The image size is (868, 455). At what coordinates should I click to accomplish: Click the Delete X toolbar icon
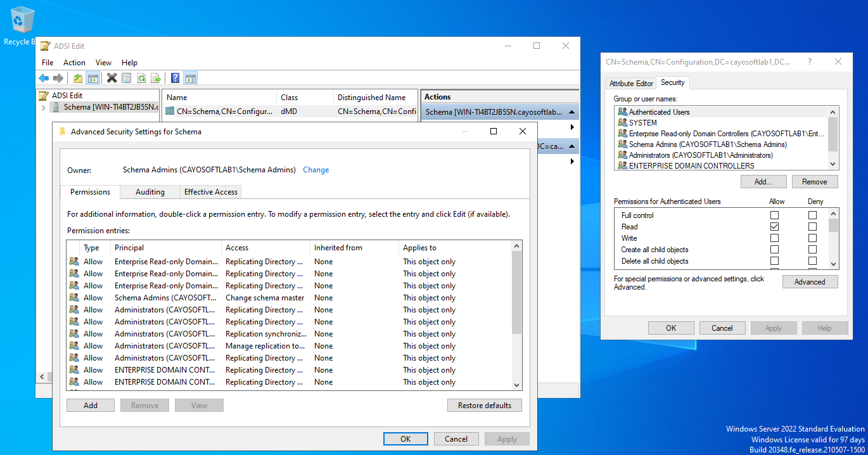click(112, 79)
